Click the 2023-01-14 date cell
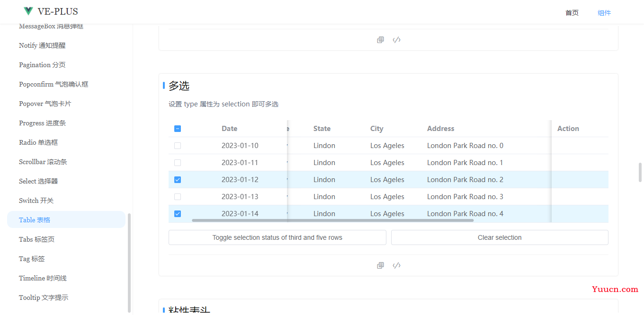This screenshot has width=644, height=315. (x=240, y=214)
